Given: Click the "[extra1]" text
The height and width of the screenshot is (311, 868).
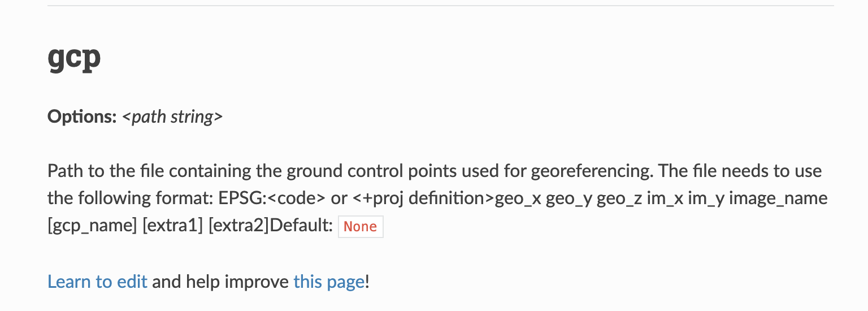Looking at the screenshot, I should tap(172, 226).
